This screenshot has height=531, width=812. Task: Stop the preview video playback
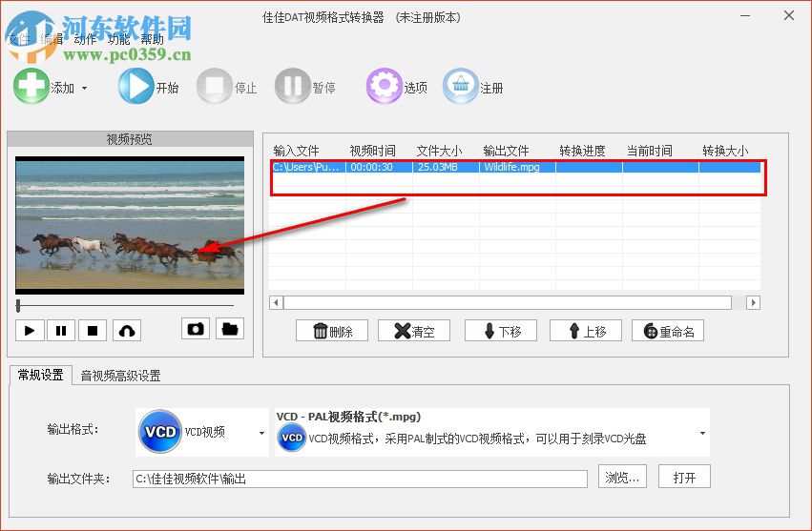(x=93, y=330)
